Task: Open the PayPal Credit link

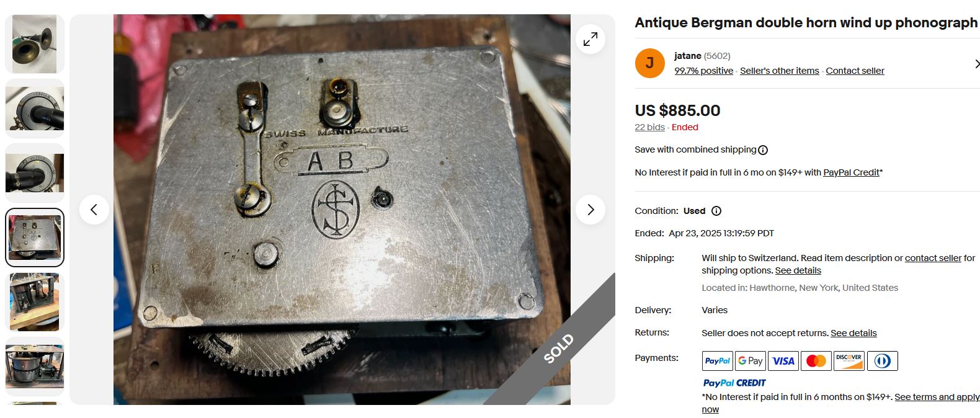Action: pos(851,172)
